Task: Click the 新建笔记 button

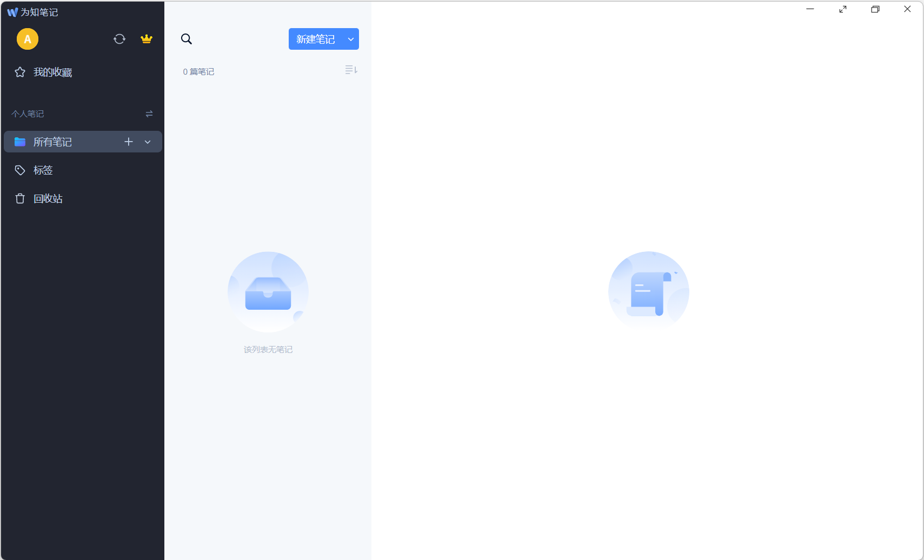Action: tap(316, 39)
